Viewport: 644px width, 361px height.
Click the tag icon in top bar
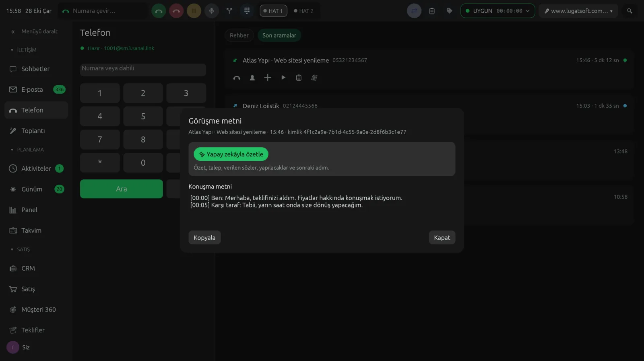450,11
